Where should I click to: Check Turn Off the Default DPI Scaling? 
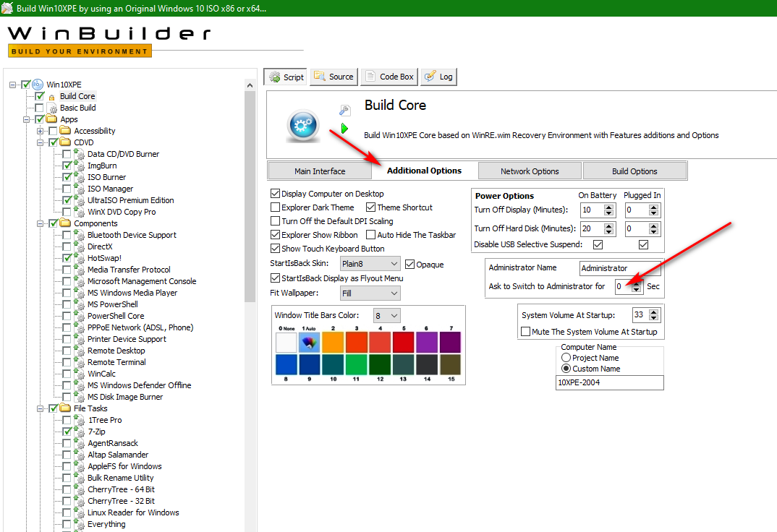click(275, 221)
